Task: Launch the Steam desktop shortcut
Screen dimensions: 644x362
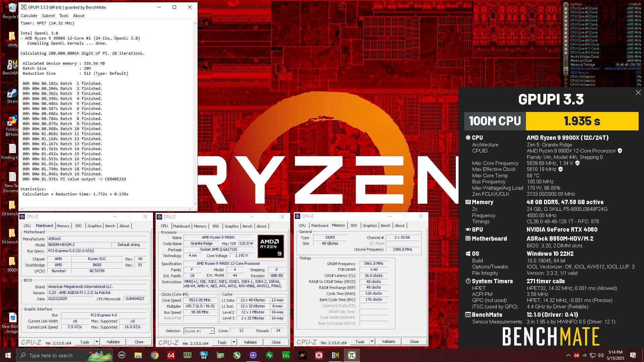Action: 12,96
